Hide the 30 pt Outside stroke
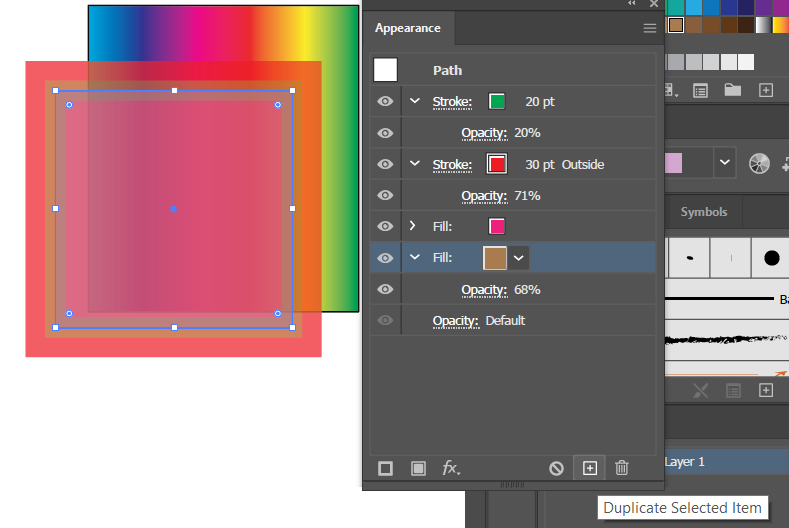 tap(385, 165)
